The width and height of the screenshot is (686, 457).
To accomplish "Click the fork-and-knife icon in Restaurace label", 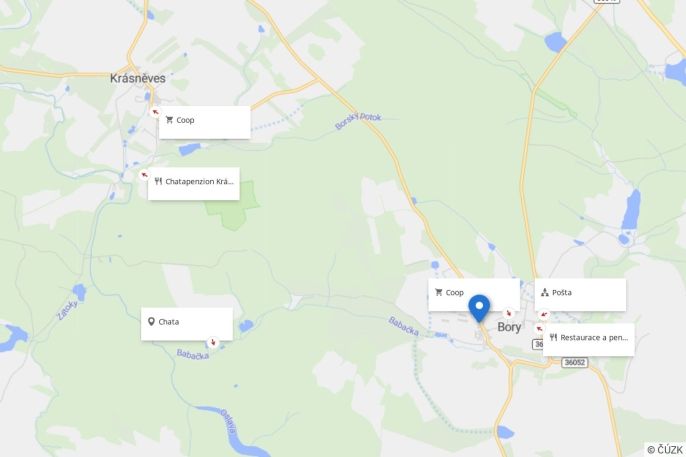I will [x=553, y=337].
